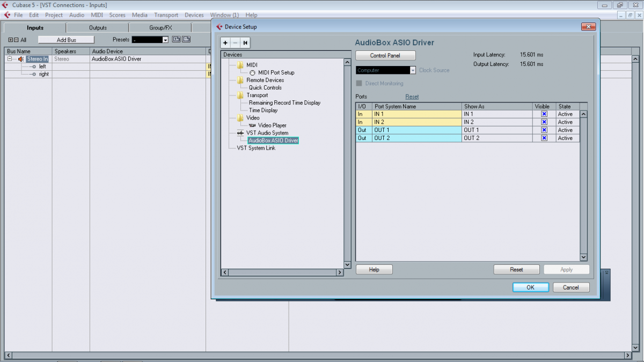Click the right bus channel connector icon
Image resolution: width=644 pixels, height=362 pixels.
click(x=33, y=74)
